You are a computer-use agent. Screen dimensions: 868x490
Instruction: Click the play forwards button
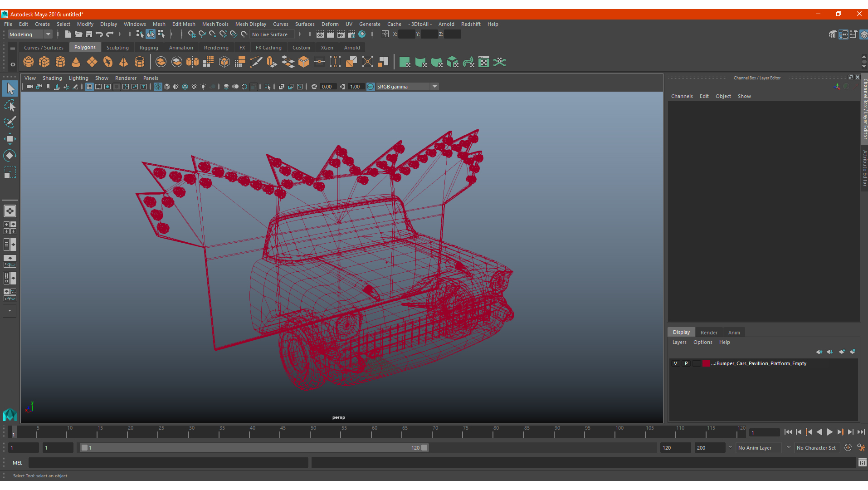(829, 432)
